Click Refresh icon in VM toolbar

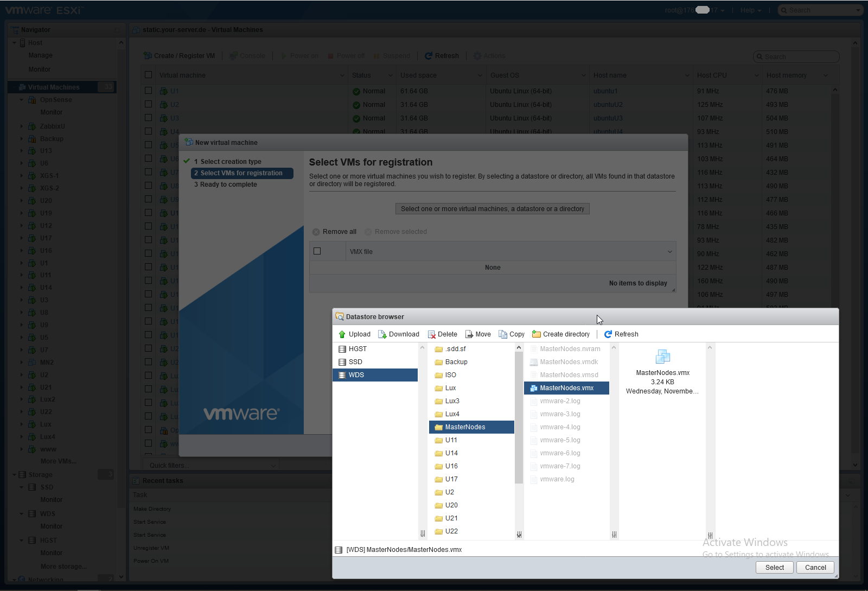point(429,56)
